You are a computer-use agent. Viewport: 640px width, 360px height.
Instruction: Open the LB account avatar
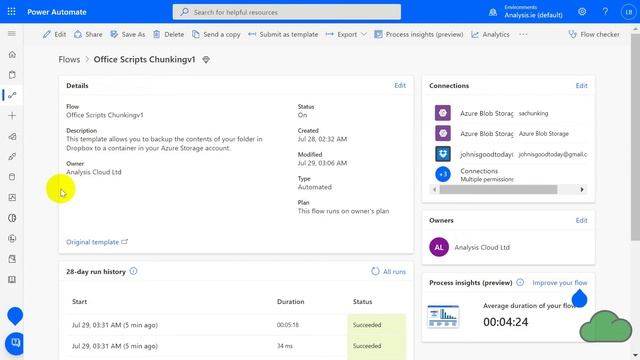click(629, 12)
